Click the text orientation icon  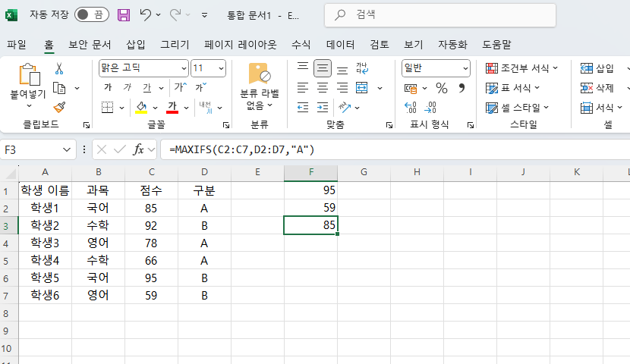coord(345,107)
